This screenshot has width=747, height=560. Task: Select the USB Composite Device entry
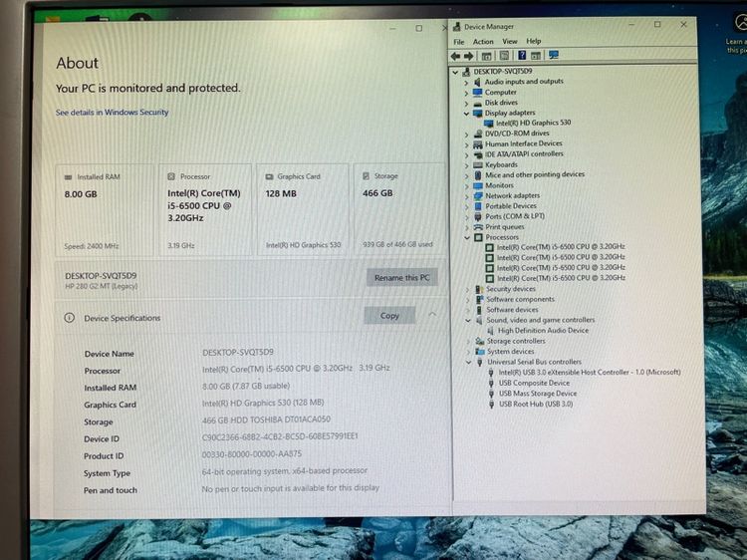534,384
